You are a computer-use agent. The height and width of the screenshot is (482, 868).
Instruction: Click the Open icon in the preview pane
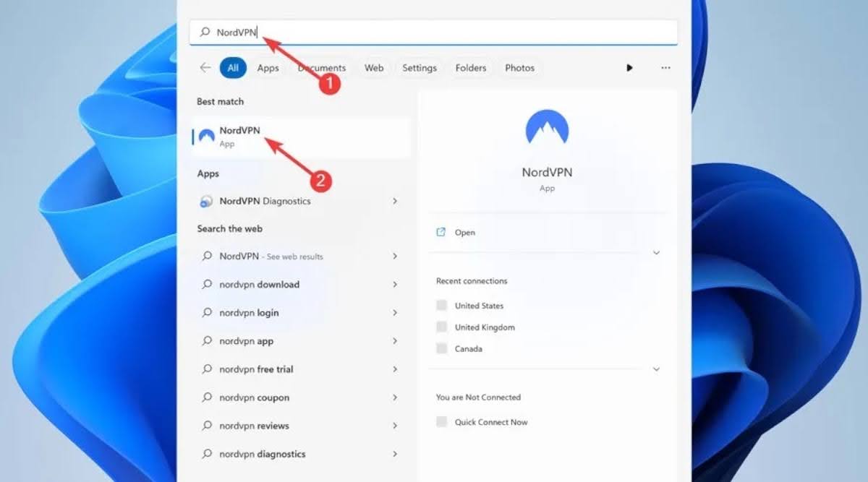point(441,233)
